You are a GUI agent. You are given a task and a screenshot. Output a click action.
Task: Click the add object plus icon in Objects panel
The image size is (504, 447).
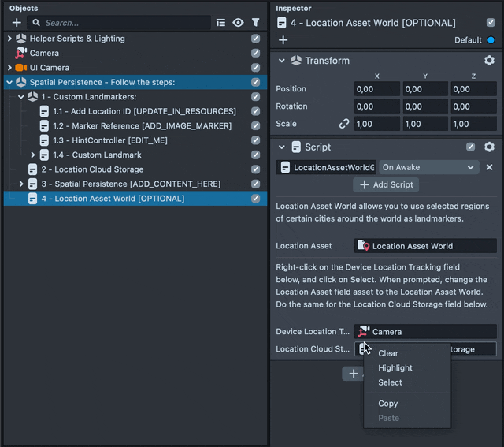pos(17,23)
